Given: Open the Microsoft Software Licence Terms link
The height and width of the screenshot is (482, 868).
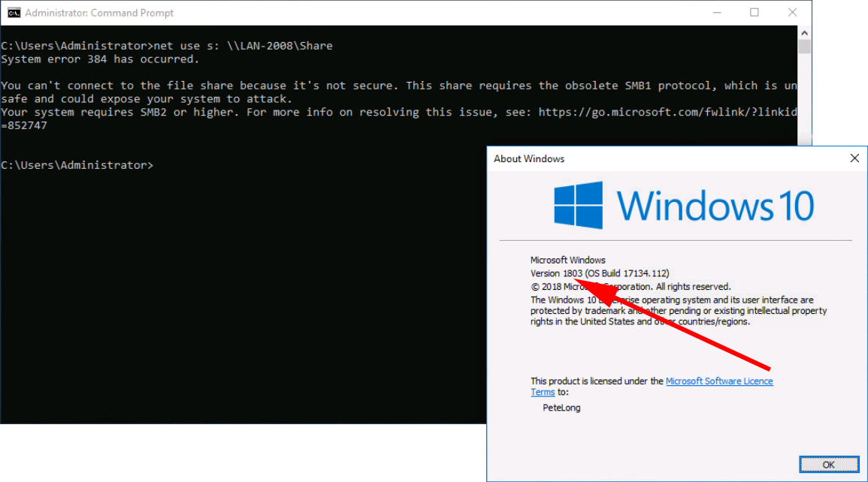Looking at the screenshot, I should point(719,381).
